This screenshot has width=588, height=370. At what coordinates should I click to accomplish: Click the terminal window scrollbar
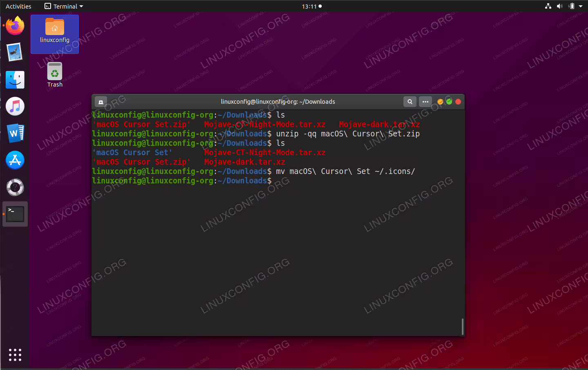pos(462,327)
